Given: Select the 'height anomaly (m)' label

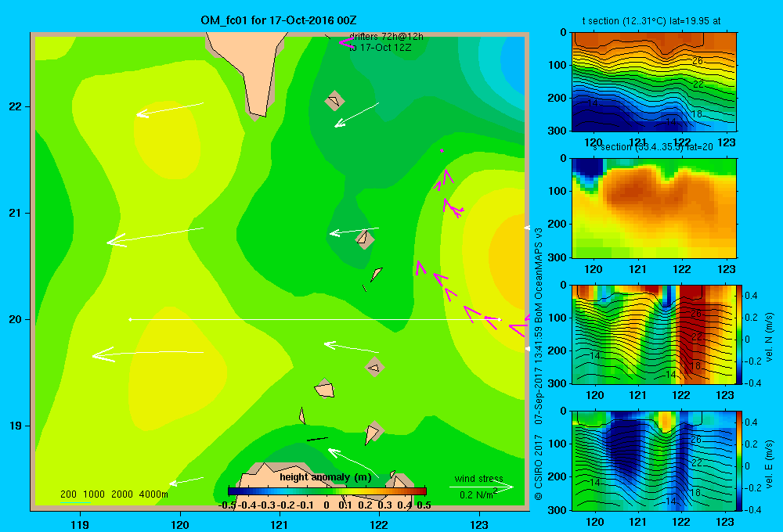Looking at the screenshot, I should pyautogui.click(x=326, y=477).
